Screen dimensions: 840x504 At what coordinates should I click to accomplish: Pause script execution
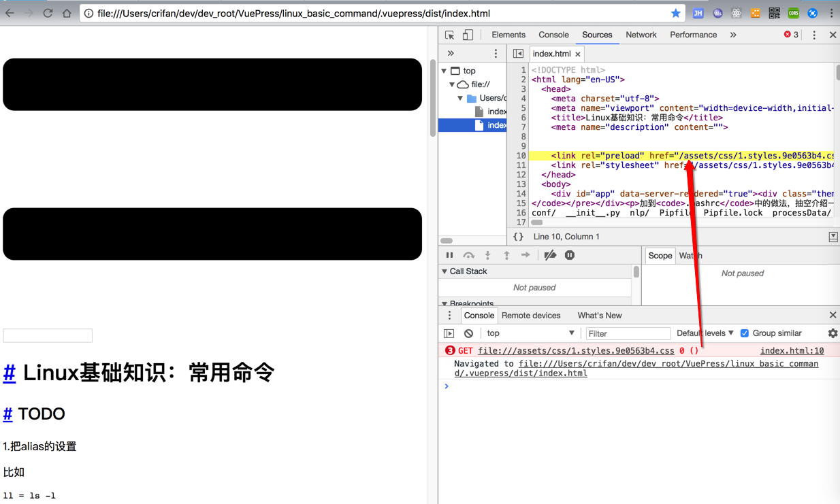coord(449,255)
